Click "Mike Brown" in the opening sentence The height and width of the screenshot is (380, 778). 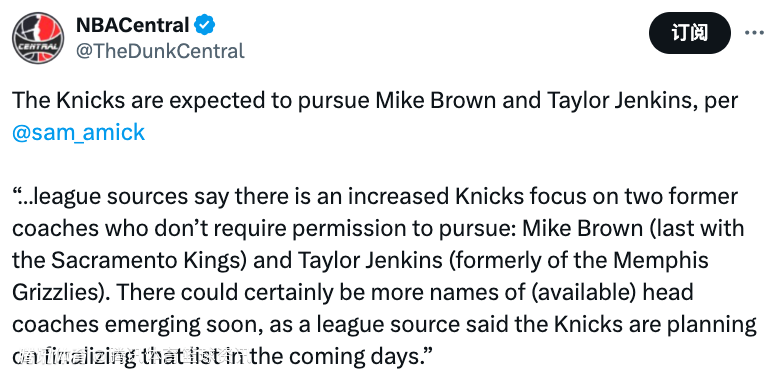pos(435,101)
